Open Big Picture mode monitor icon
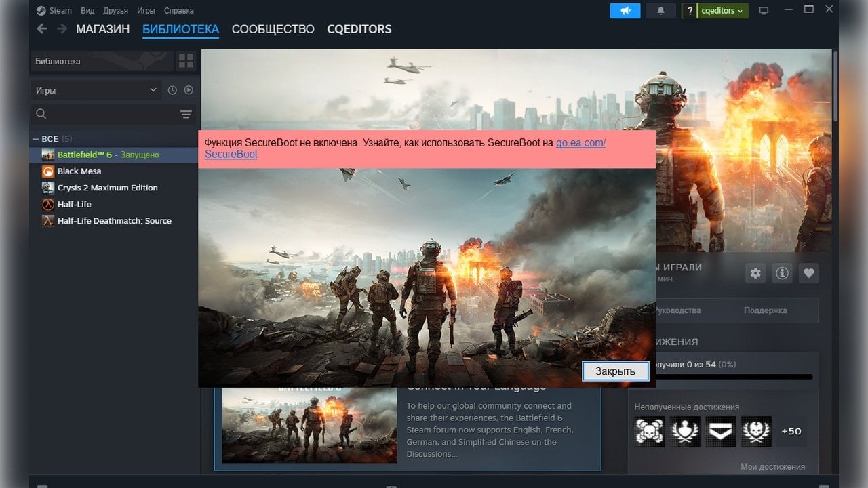Image resolution: width=868 pixels, height=488 pixels. click(764, 11)
